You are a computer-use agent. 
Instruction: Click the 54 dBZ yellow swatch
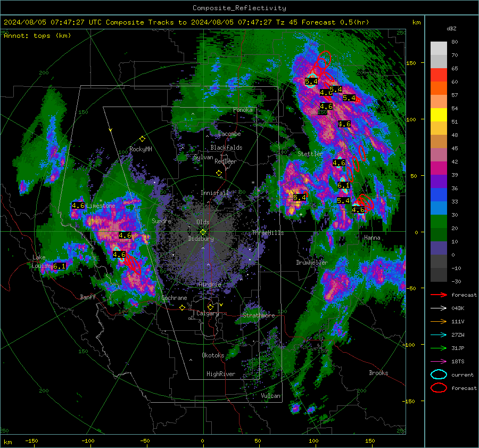pos(439,115)
